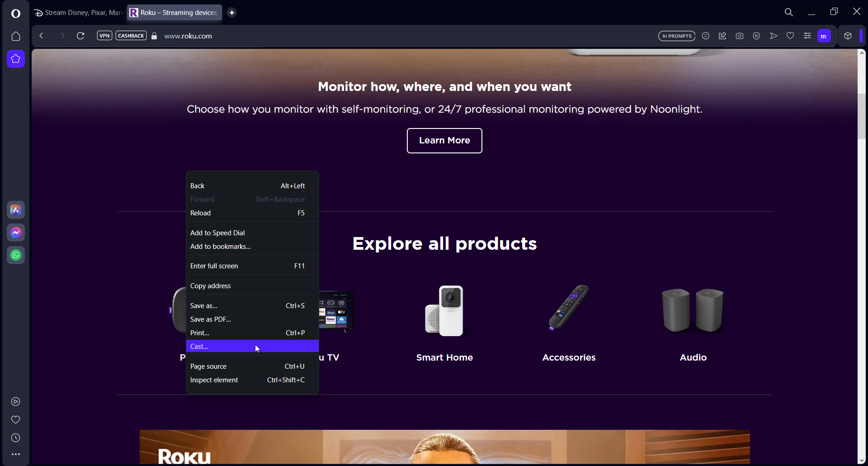Go to the Start Page home icon
The width and height of the screenshot is (868, 466).
click(16, 36)
